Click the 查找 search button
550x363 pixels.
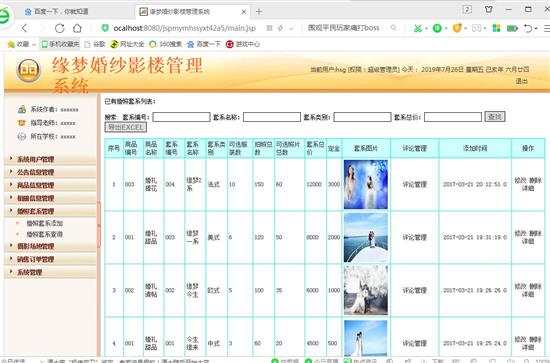(495, 116)
